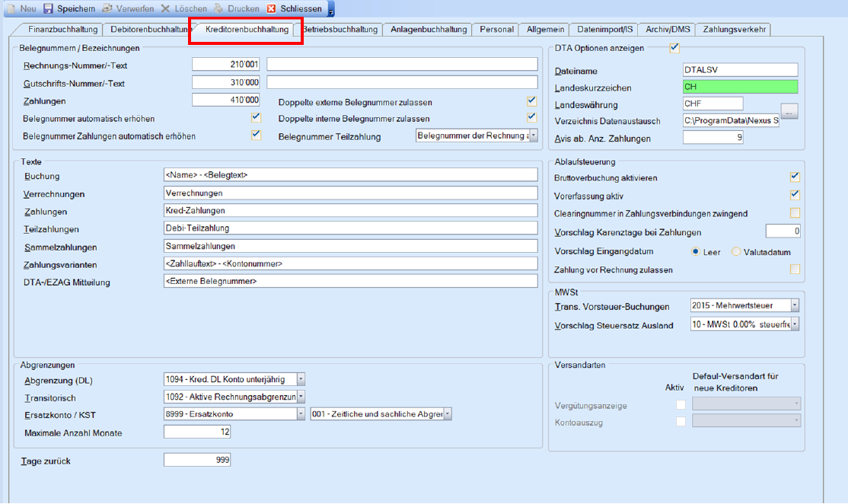Click the Verwerfen discard icon

107,8
